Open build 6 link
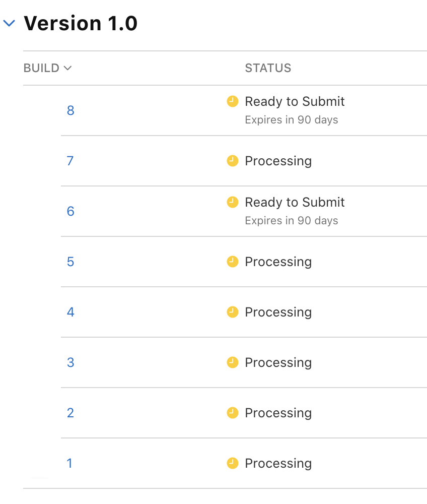427x504 pixels. click(x=70, y=211)
